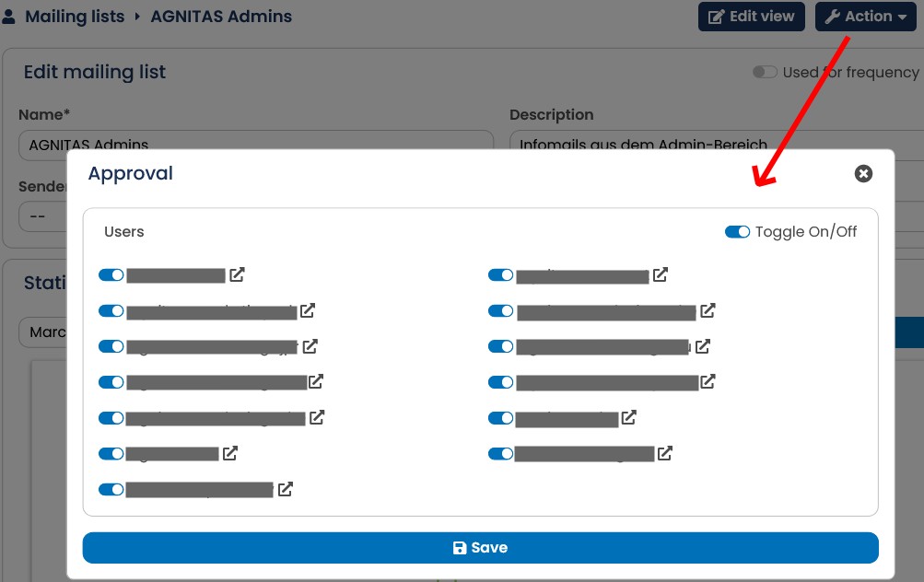Turn off third user toggle in left column

pyautogui.click(x=111, y=346)
